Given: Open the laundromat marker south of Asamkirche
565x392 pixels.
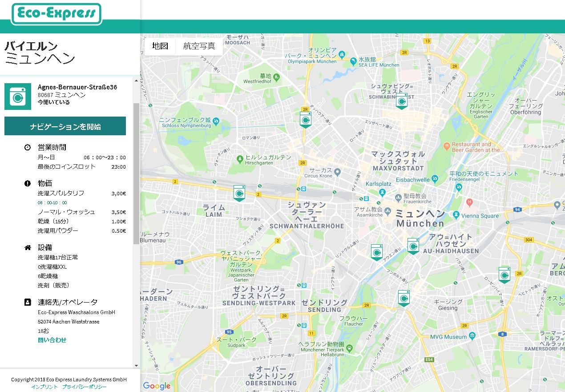Looking at the screenshot, I should (x=377, y=252).
